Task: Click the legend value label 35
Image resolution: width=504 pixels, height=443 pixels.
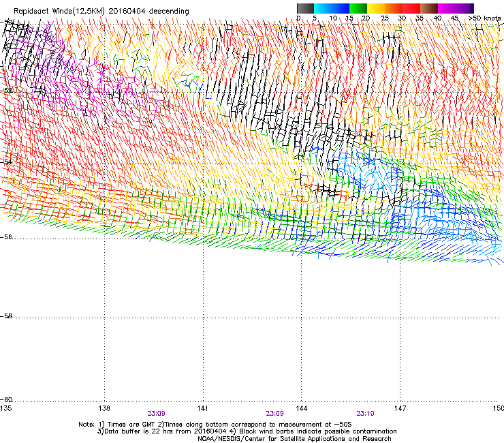Action: point(420,18)
